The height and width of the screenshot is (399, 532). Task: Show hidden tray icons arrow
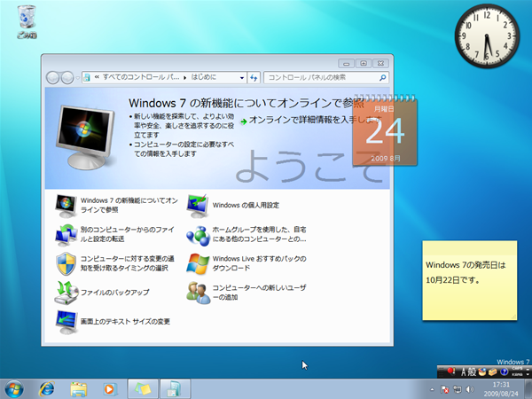[x=432, y=389]
